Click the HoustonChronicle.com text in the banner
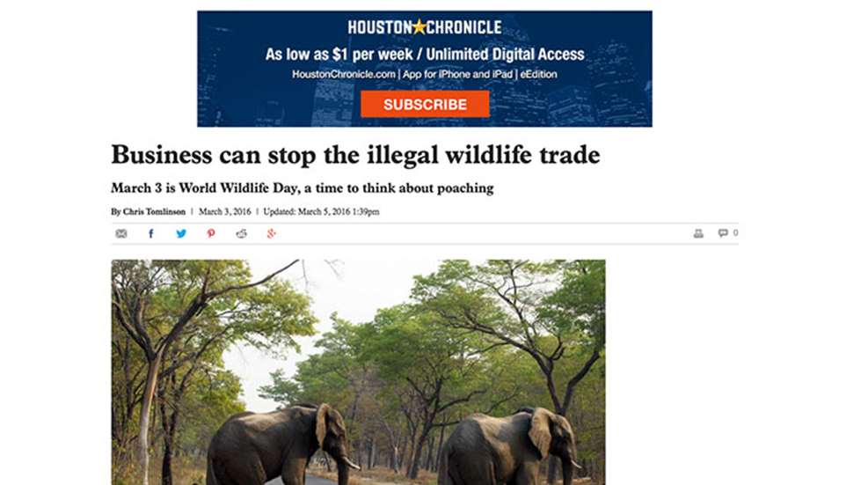Screen dimensions: 868x485 coord(344,74)
